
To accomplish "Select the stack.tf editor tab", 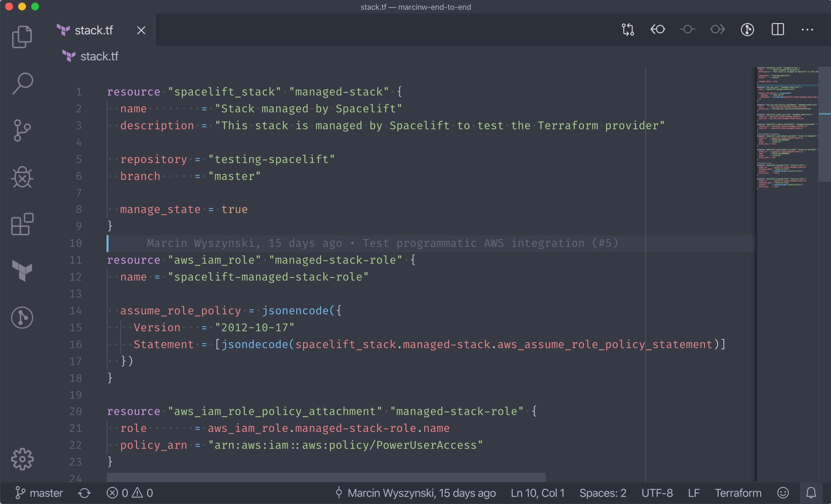I will click(x=101, y=30).
